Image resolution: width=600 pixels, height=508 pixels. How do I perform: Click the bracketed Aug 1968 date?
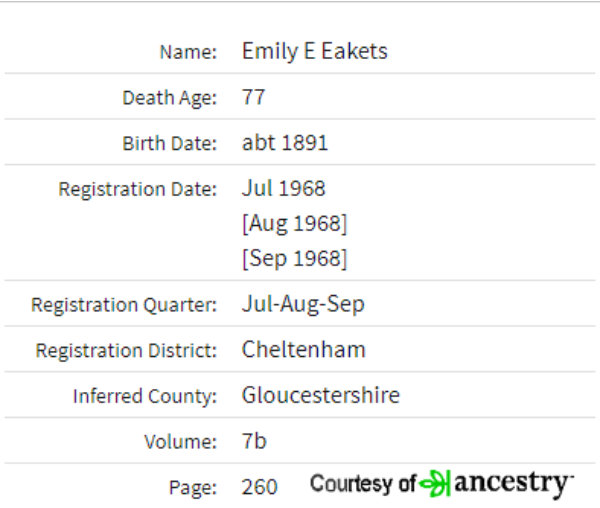coord(295,223)
